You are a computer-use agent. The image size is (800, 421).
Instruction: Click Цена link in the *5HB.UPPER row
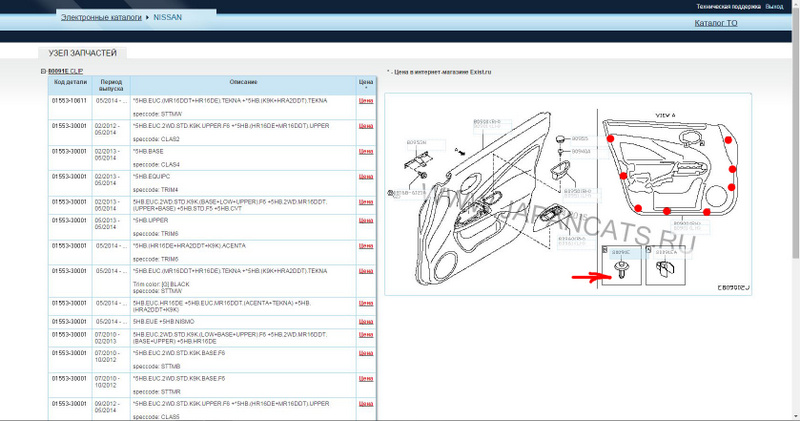click(366, 220)
